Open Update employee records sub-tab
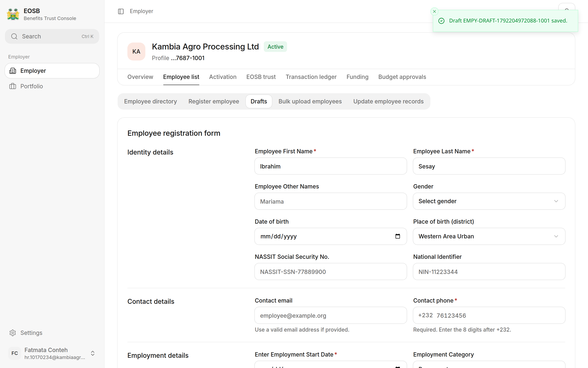588x368 pixels. (388, 101)
